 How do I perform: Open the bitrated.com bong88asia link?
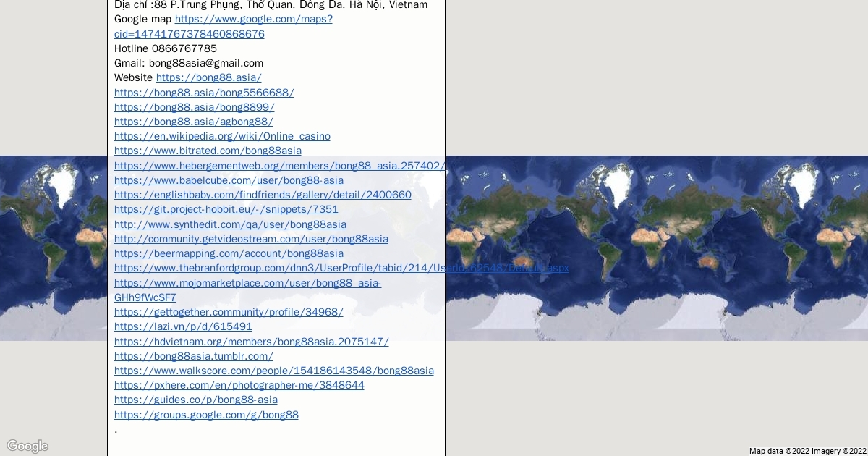(208, 151)
